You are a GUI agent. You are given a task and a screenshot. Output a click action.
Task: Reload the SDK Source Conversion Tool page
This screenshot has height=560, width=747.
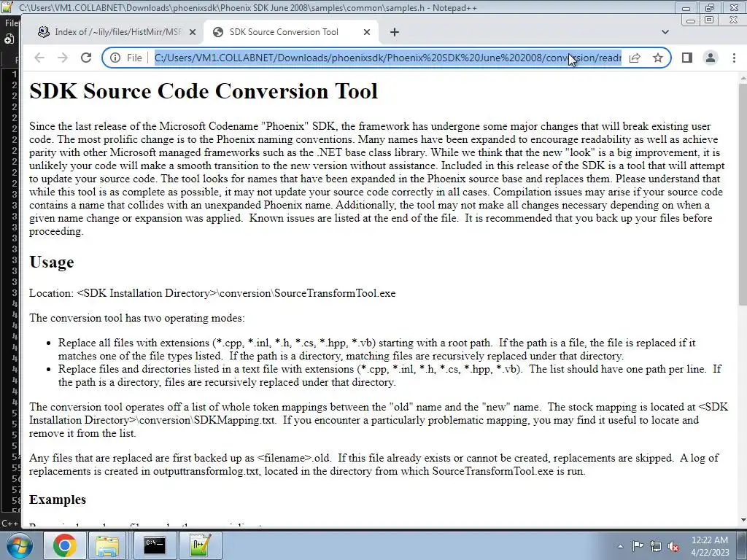click(x=86, y=58)
